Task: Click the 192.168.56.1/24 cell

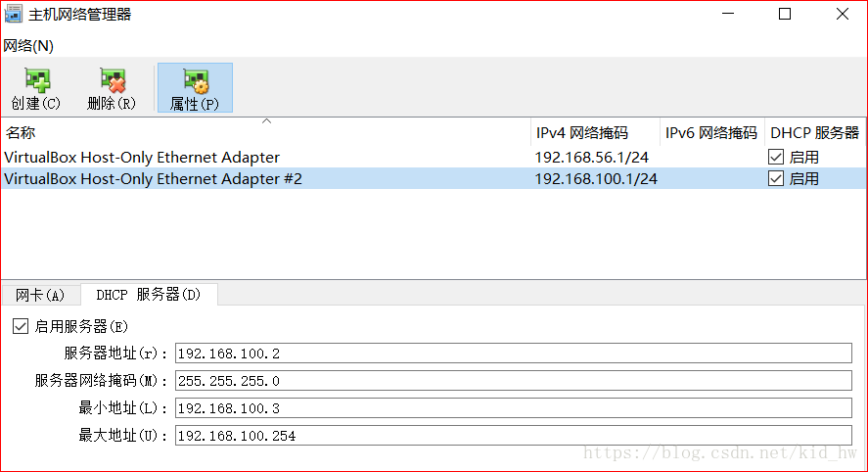Action: click(x=591, y=158)
